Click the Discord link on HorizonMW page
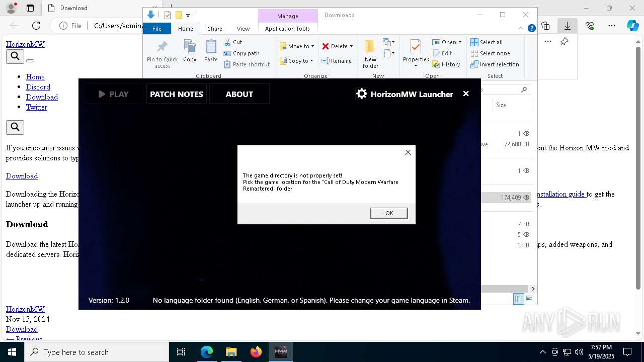 [x=38, y=87]
